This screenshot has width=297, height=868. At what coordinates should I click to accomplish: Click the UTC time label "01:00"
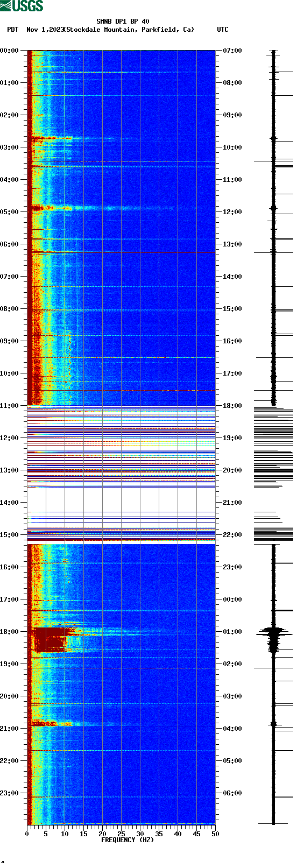point(232,632)
